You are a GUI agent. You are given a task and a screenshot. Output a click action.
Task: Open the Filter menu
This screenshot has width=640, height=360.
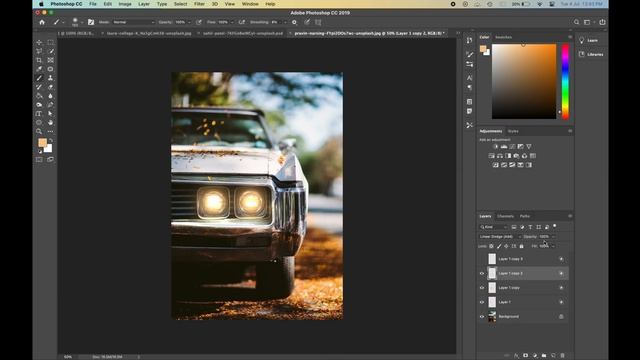click(199, 4)
